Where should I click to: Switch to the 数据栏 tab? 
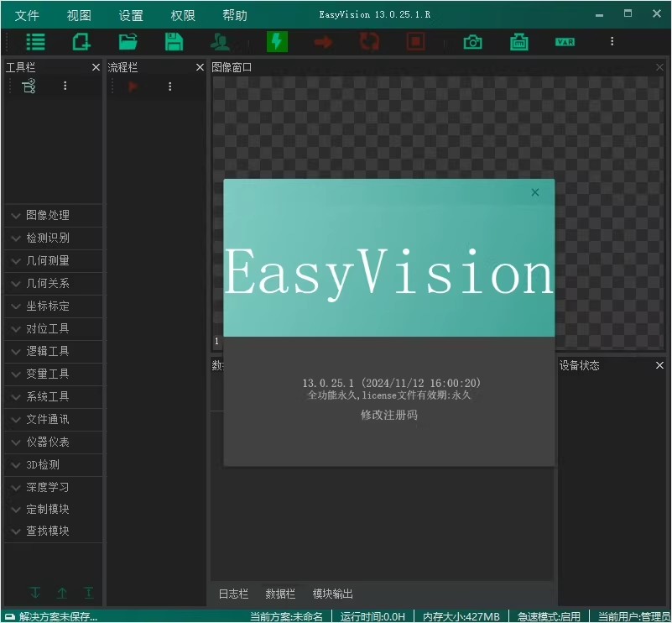click(x=280, y=594)
